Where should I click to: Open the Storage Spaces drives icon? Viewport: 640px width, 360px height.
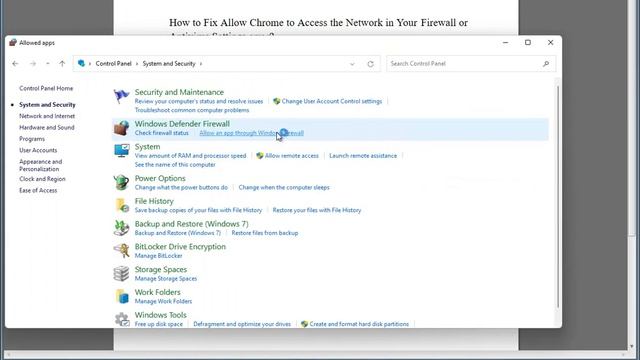point(121,273)
